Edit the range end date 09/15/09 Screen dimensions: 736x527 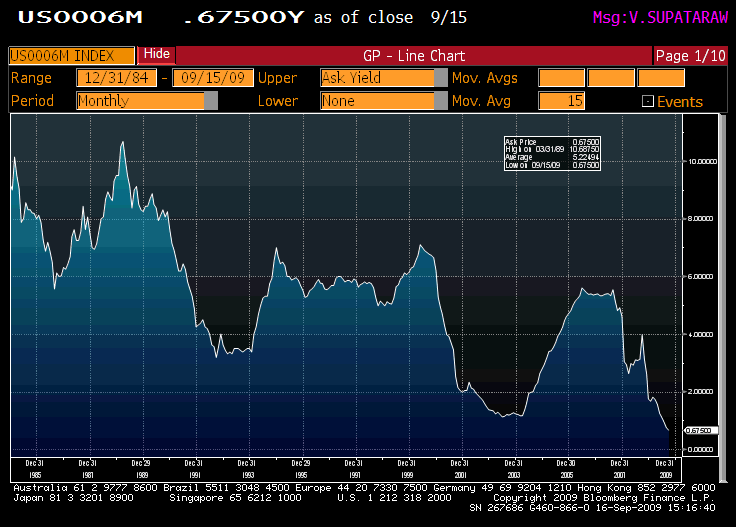coord(214,78)
